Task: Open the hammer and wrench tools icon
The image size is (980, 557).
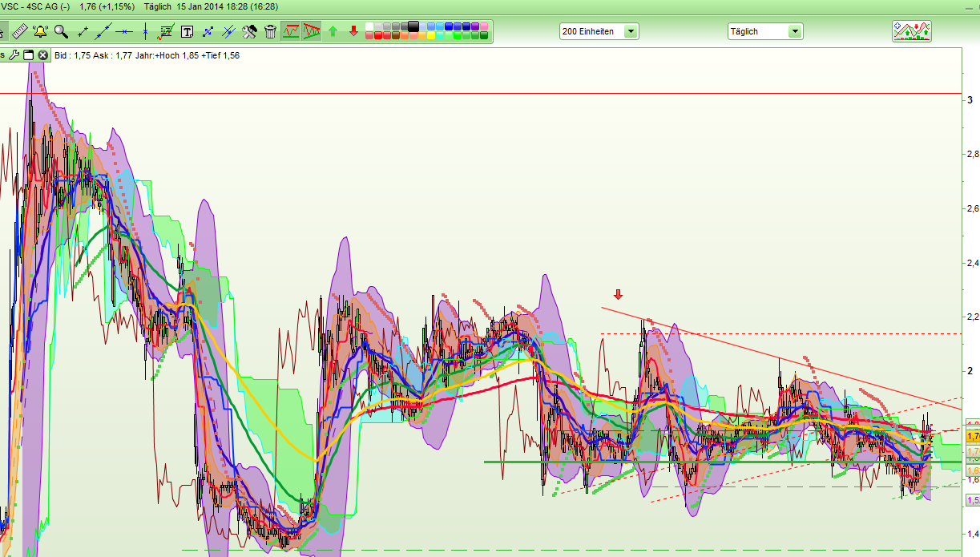Action: pos(249,32)
